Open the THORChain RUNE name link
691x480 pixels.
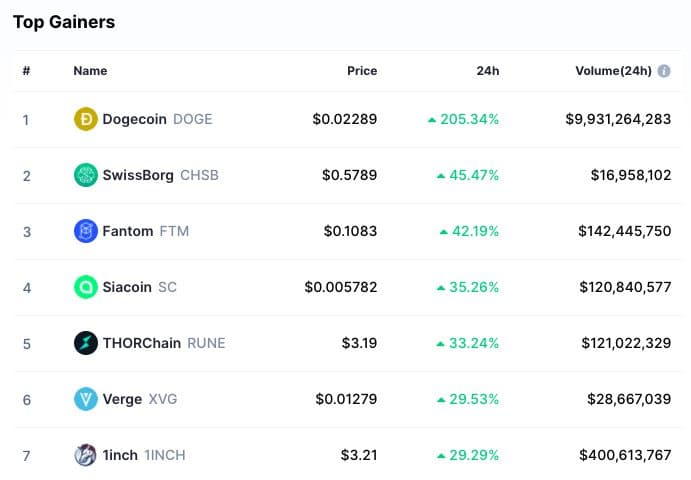click(164, 343)
